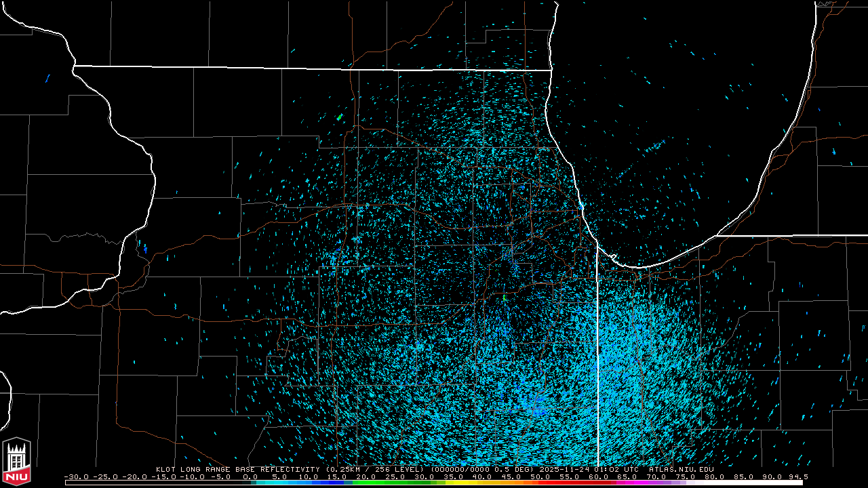The height and width of the screenshot is (488, 868).
Task: Click the ATLAS.NIU.EDU text
Action: (x=681, y=469)
